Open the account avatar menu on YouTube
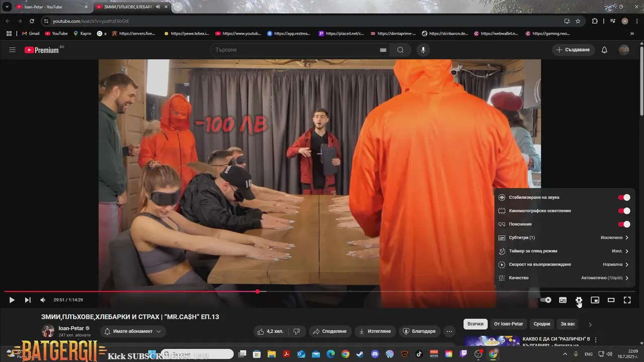 tap(624, 50)
